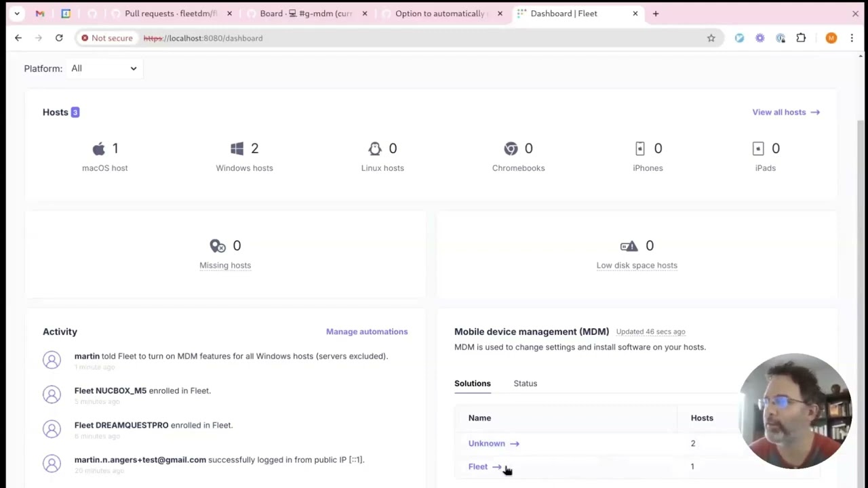
Task: Click the Not secure site info chip
Action: (x=106, y=38)
